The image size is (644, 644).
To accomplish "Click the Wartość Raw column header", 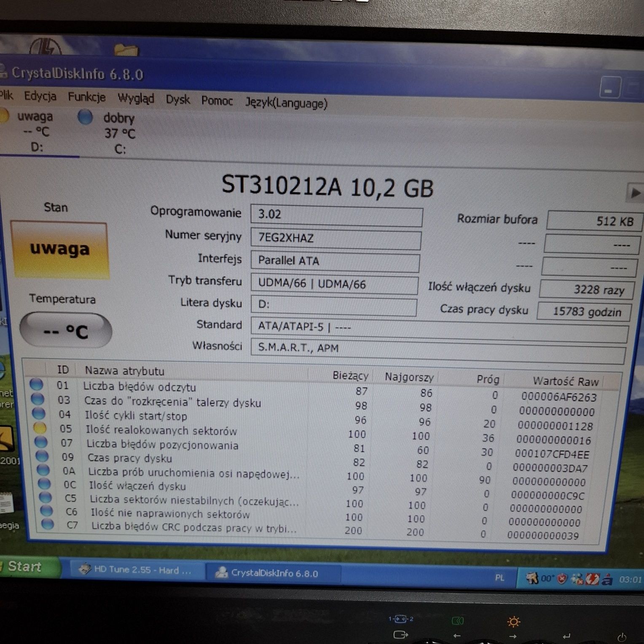I will coord(565,381).
